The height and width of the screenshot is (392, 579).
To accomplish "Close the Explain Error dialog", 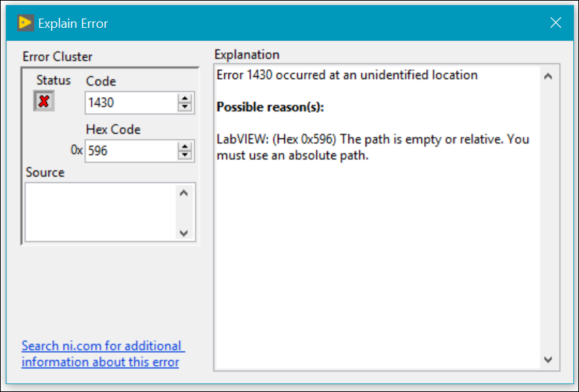I will click(555, 23).
